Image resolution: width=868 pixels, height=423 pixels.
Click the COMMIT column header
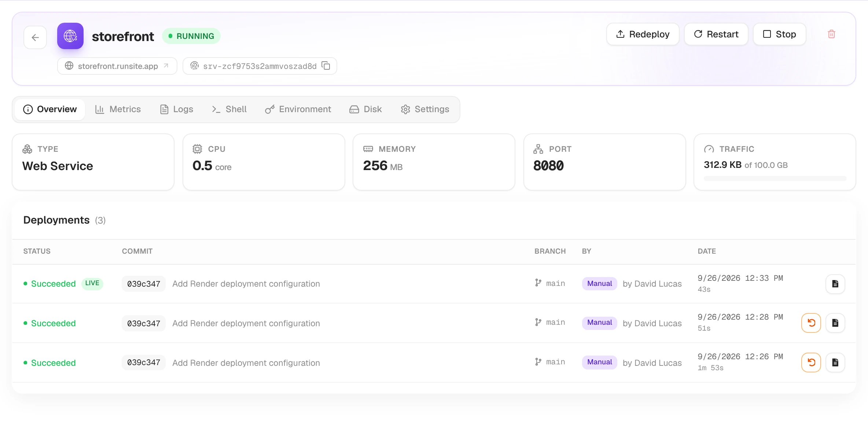pyautogui.click(x=137, y=251)
